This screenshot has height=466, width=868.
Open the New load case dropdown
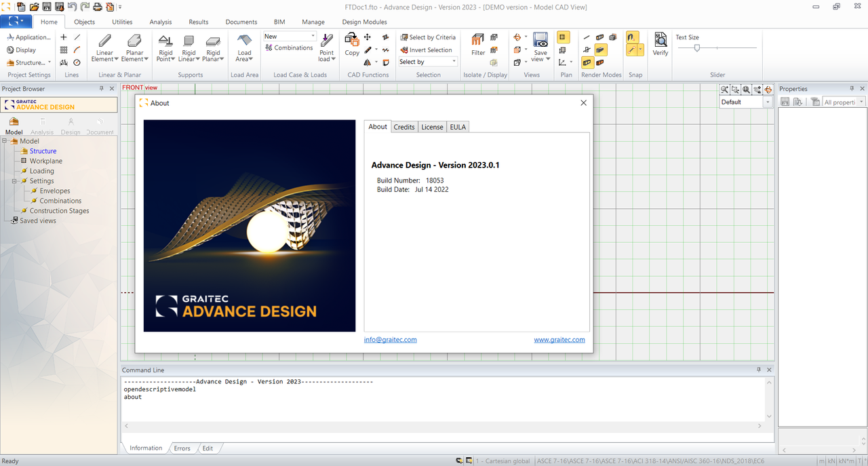313,37
